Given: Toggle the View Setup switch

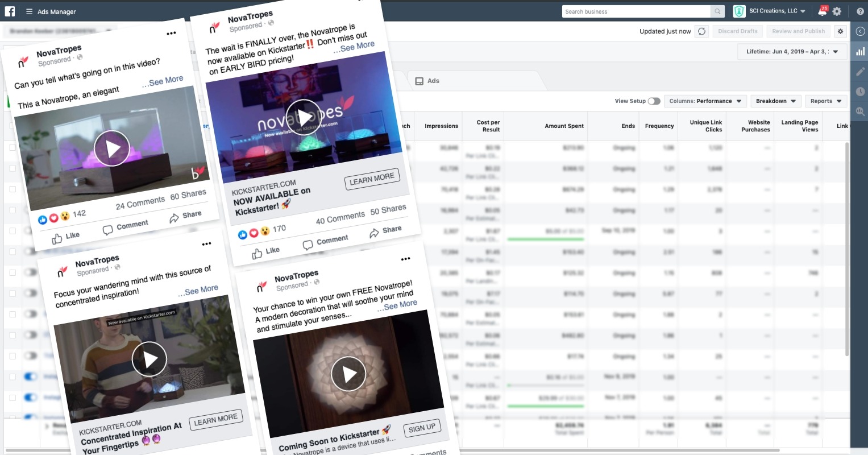Looking at the screenshot, I should point(654,101).
